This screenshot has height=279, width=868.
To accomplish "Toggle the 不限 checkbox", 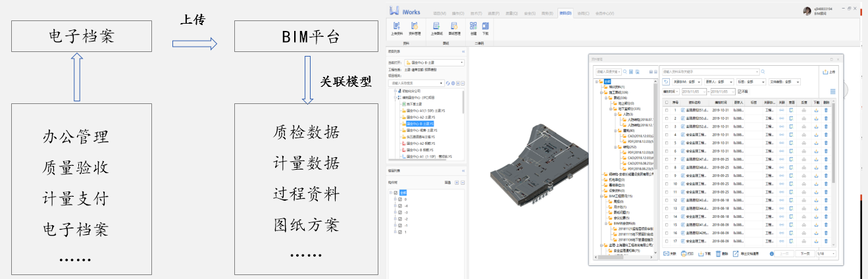I will 740,91.
